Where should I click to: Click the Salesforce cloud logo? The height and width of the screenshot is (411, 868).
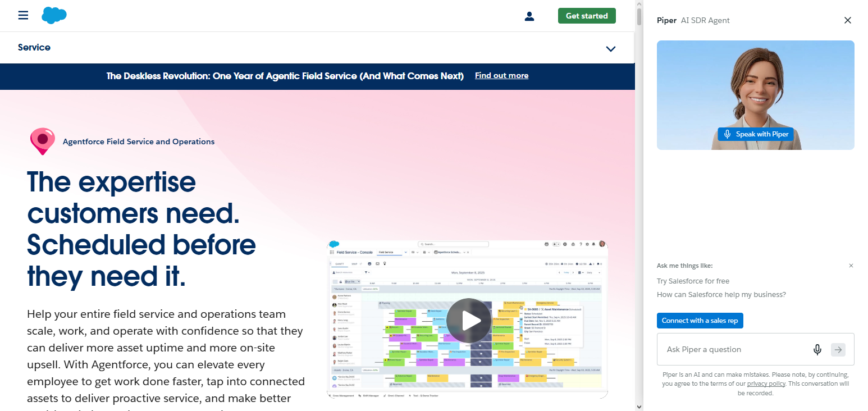click(x=54, y=15)
